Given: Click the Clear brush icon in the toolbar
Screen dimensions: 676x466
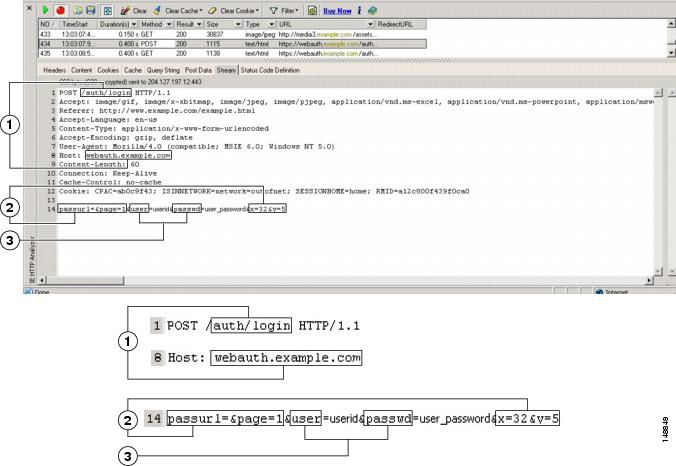Looking at the screenshot, I should click(125, 10).
